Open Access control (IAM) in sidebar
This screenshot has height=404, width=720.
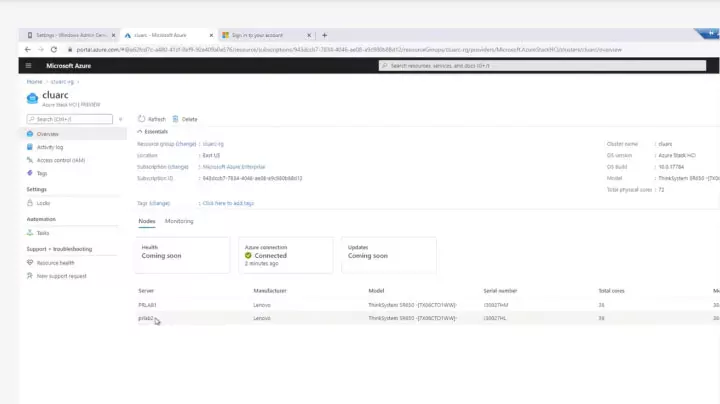pyautogui.click(x=61, y=160)
